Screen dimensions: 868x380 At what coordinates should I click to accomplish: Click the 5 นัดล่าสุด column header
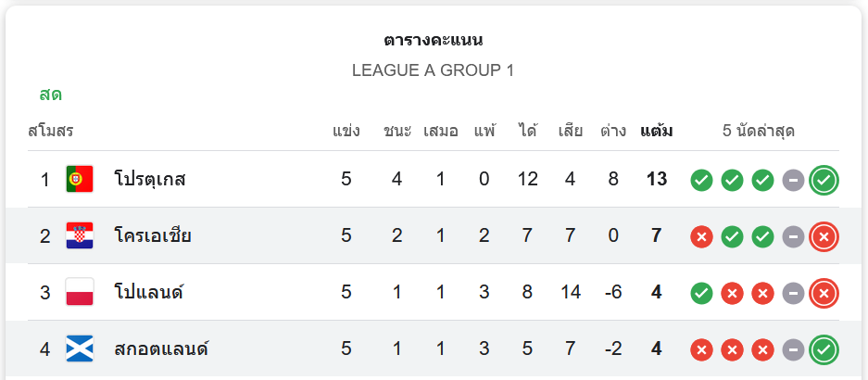[759, 131]
